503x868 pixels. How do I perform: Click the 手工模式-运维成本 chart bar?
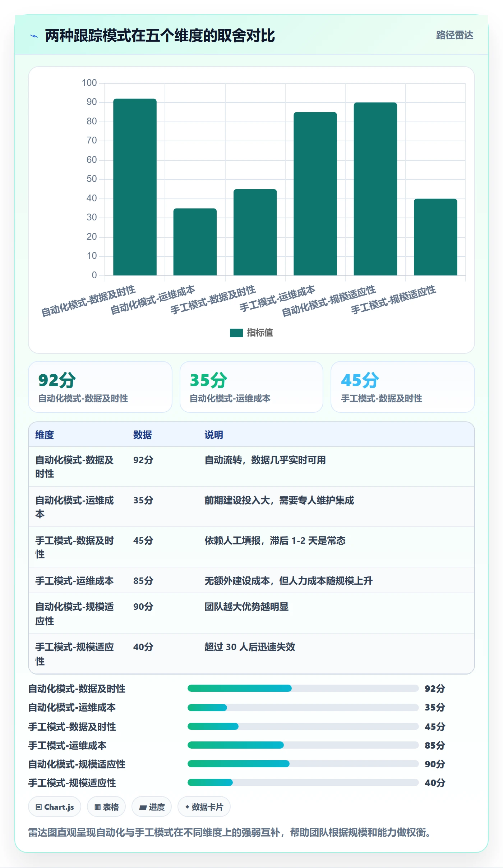[x=315, y=194]
